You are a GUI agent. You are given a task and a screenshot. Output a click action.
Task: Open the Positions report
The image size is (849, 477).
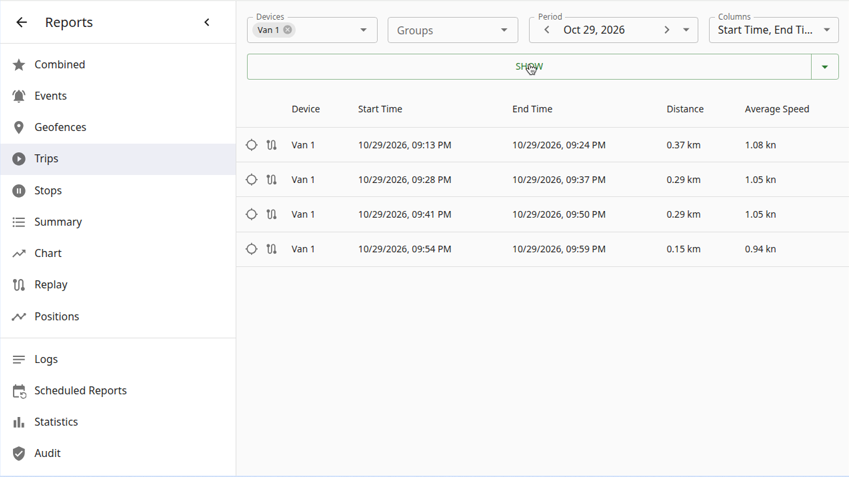coord(118,316)
